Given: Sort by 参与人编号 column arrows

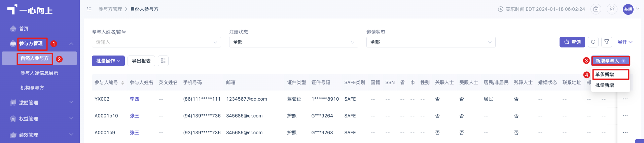Looking at the screenshot, I should [x=122, y=83].
